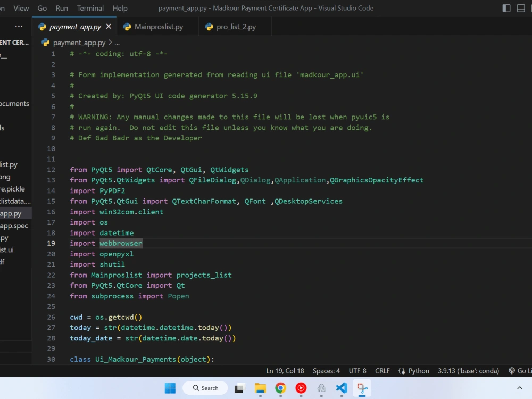Open the red play button media app
532x399 pixels.
(301, 388)
